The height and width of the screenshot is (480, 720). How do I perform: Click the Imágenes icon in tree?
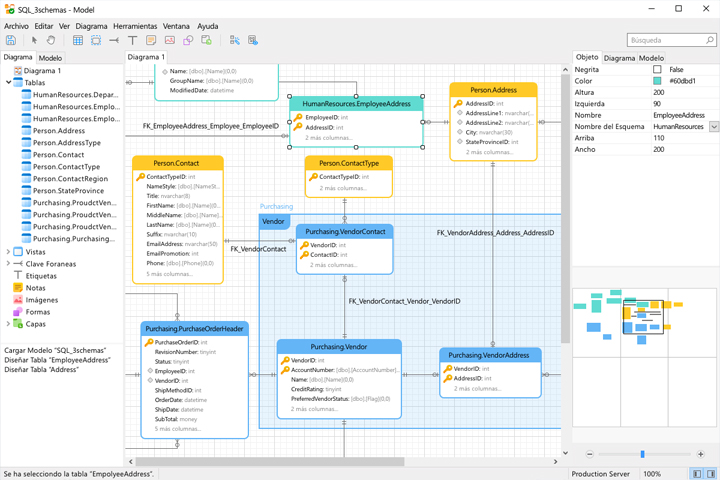click(18, 300)
